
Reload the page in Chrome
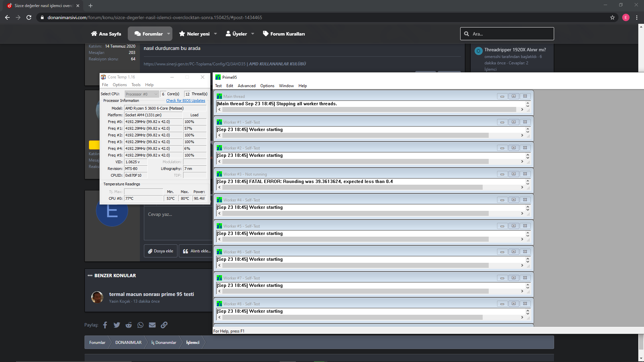click(29, 17)
